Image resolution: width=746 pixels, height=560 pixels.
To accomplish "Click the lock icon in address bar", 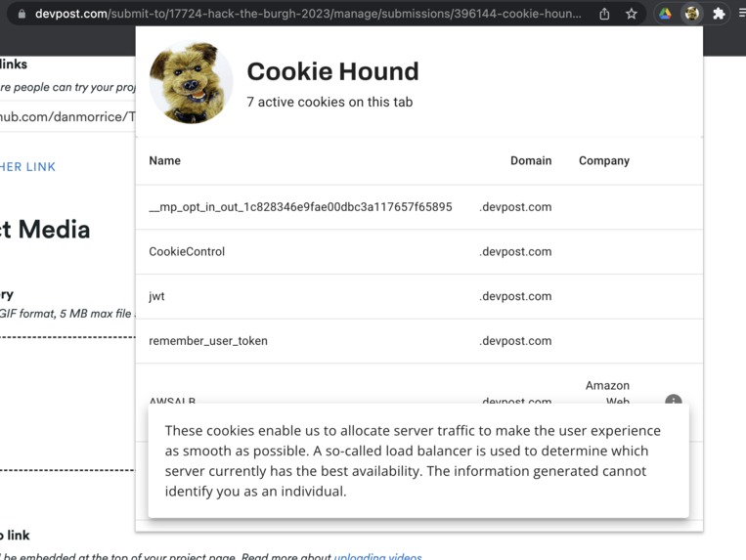I will click(22, 14).
